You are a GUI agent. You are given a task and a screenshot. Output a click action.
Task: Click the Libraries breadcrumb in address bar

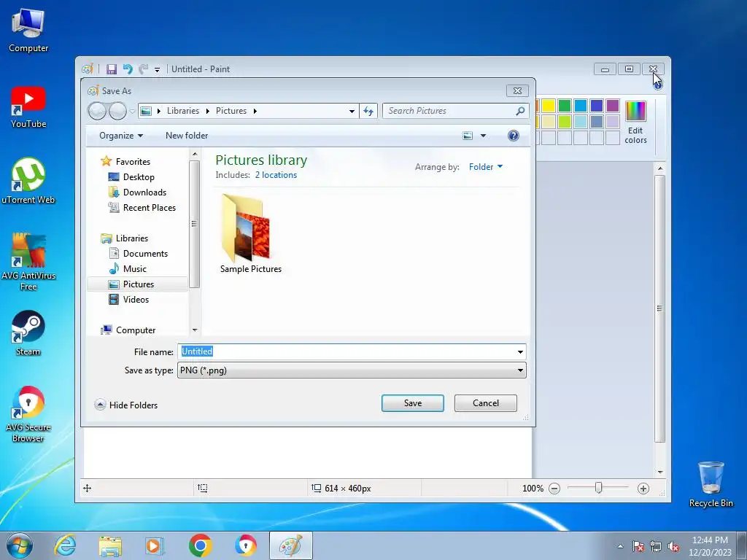tap(183, 111)
